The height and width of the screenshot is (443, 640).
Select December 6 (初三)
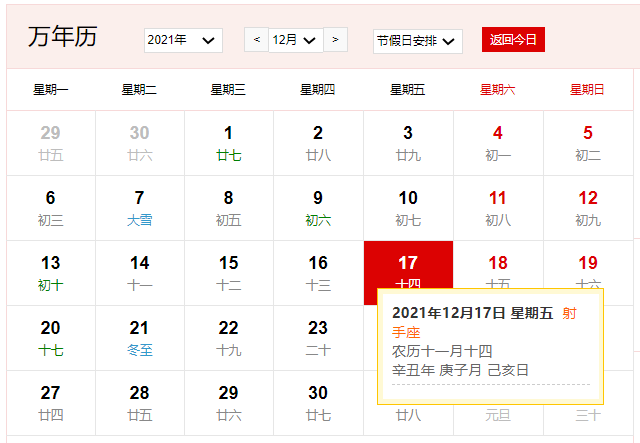click(51, 208)
